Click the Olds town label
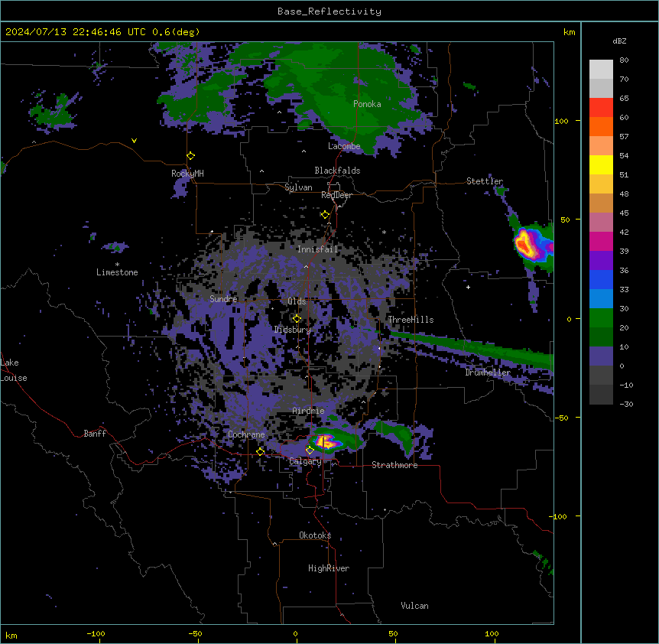The width and height of the screenshot is (659, 644). click(297, 301)
